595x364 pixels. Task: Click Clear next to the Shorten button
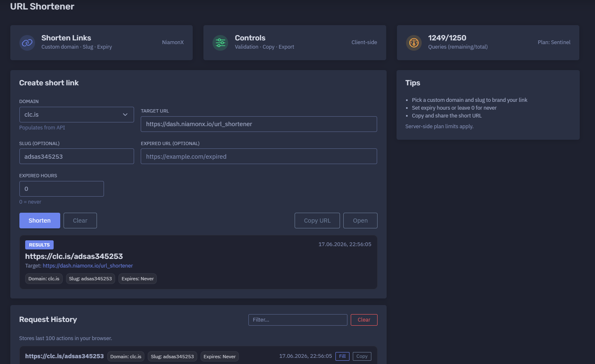pos(80,221)
